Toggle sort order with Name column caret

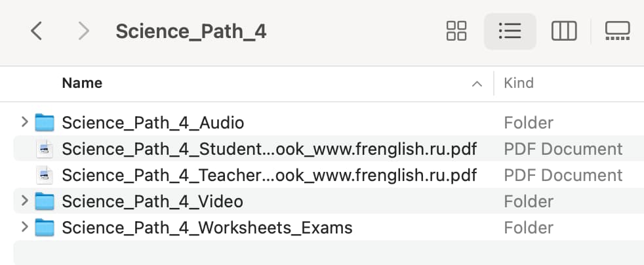click(477, 84)
